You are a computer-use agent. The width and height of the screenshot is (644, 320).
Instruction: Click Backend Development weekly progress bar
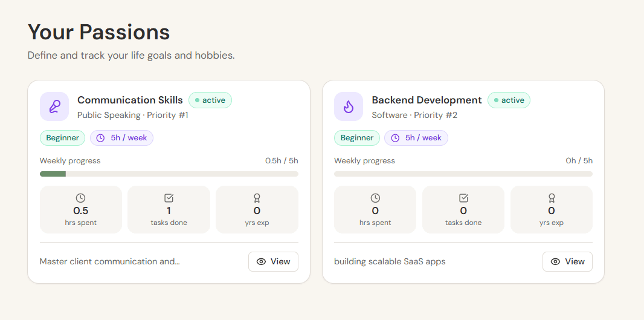(463, 174)
